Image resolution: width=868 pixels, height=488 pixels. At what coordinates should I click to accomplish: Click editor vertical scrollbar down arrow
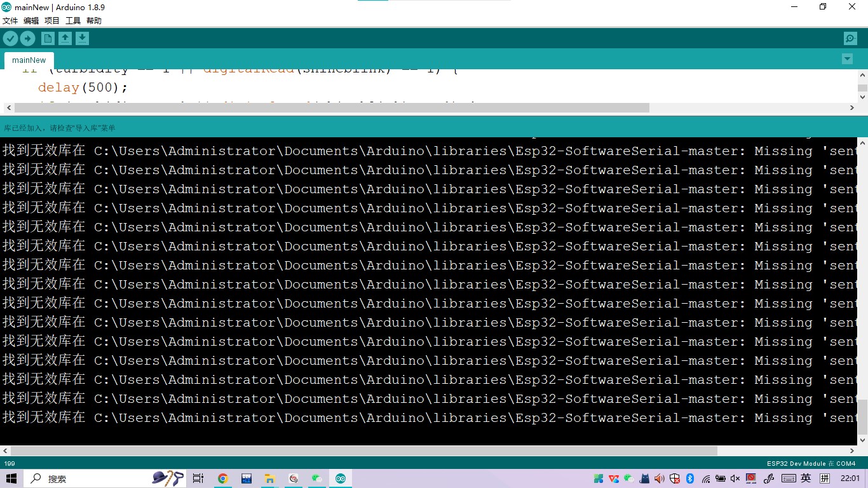point(862,97)
